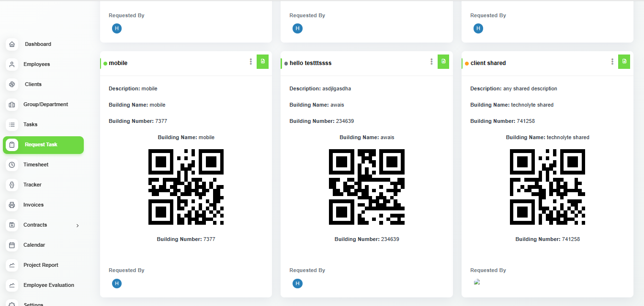Select the active Request Task item
644x306 pixels.
click(x=43, y=144)
